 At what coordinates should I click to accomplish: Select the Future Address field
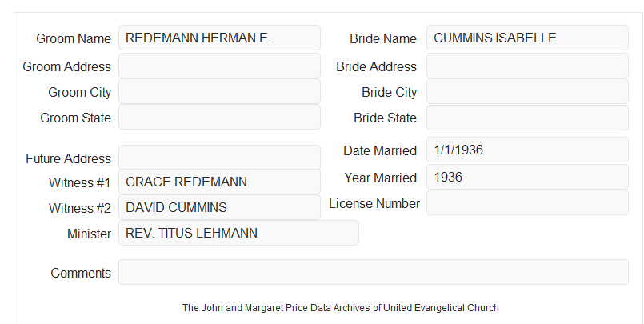click(x=219, y=158)
